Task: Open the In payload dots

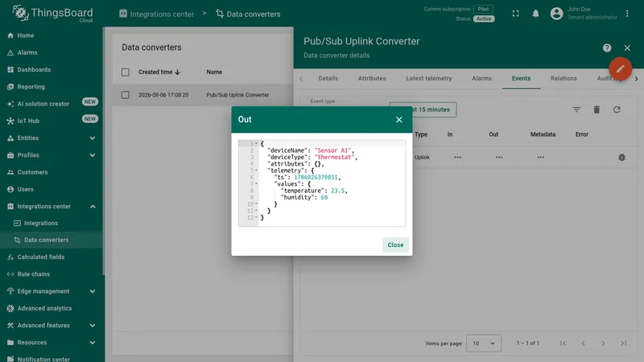Action: [457, 157]
